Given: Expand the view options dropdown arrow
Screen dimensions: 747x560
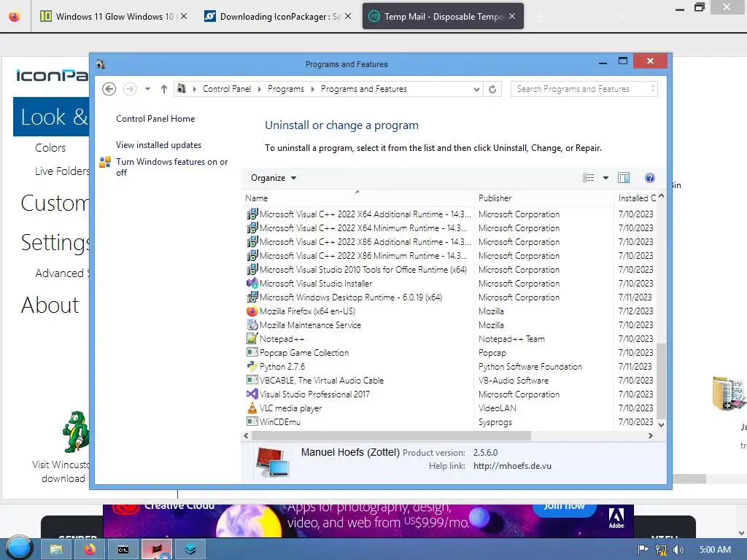Looking at the screenshot, I should (x=605, y=178).
